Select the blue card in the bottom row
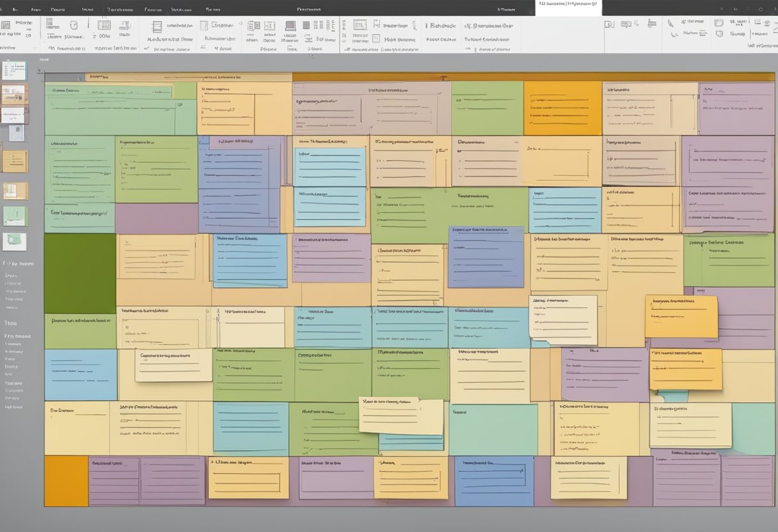 [x=494, y=480]
